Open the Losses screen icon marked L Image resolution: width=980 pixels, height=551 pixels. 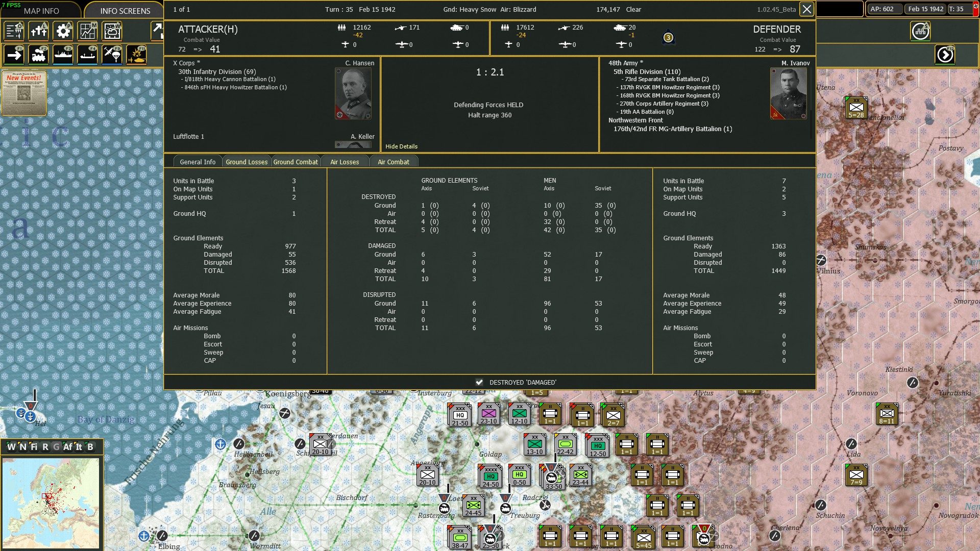pyautogui.click(x=39, y=31)
